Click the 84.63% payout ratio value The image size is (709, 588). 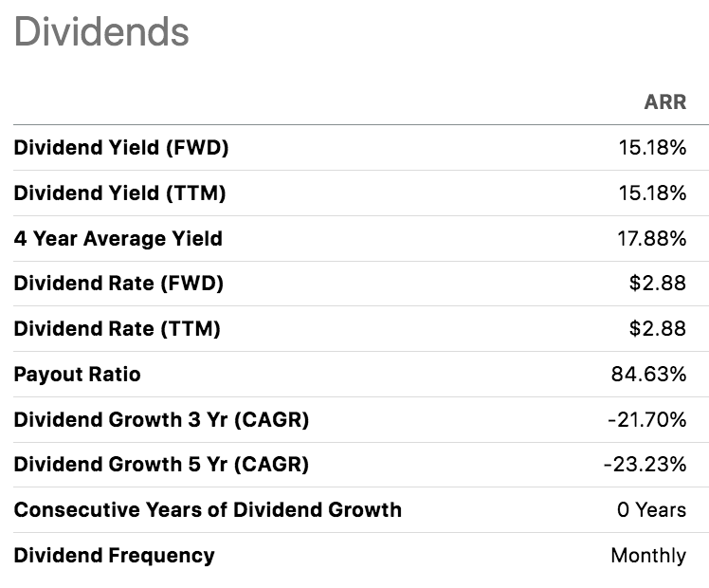pos(648,375)
